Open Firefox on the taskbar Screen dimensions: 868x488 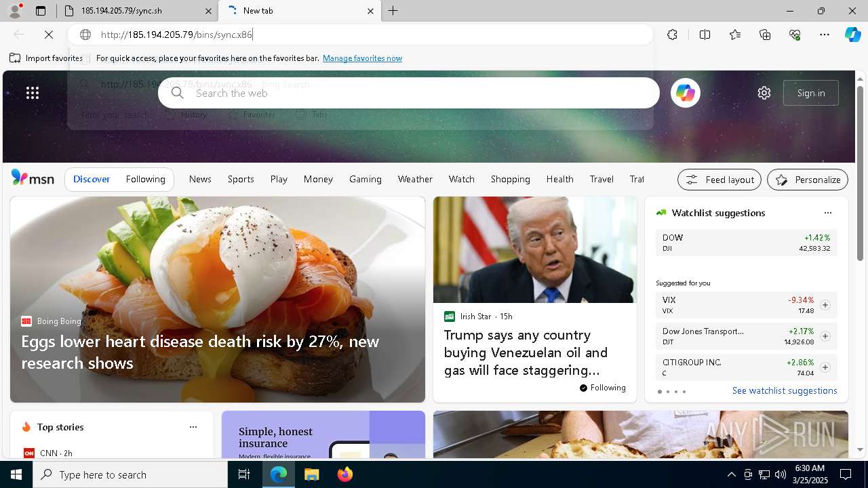[344, 474]
